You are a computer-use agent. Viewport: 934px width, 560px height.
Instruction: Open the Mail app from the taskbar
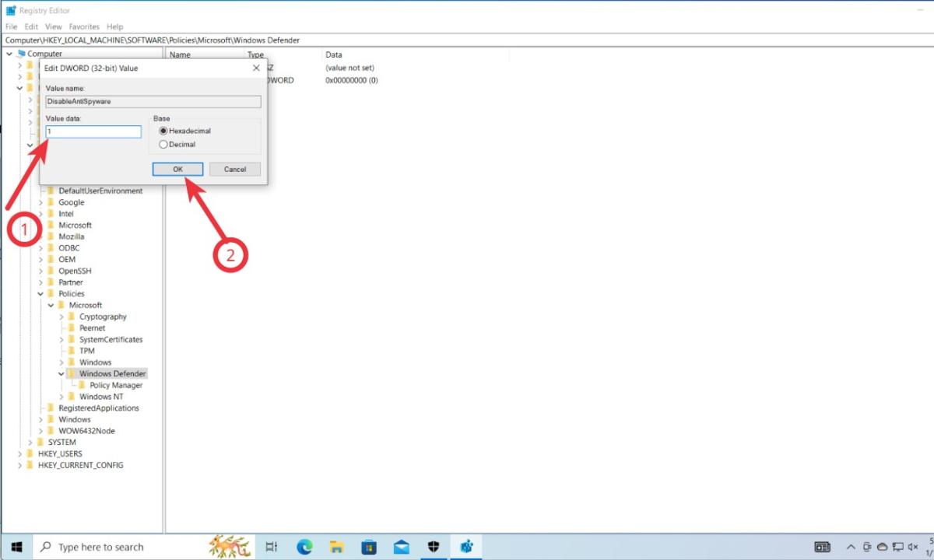401,546
